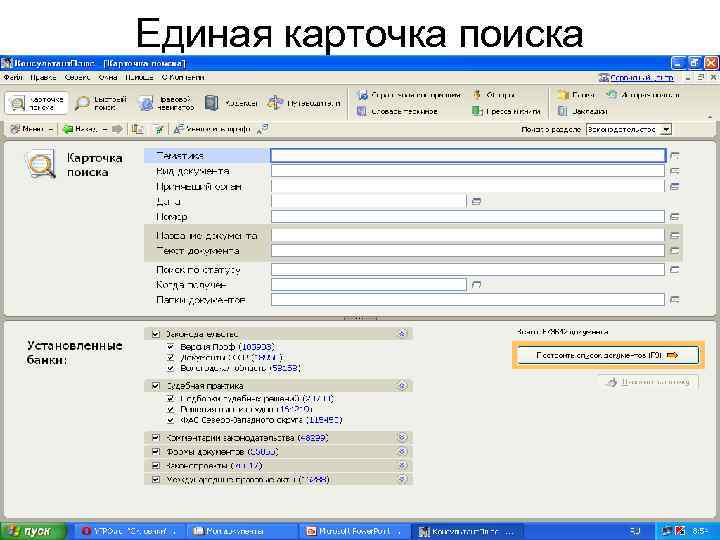Toggle the Судебная практика checkbox

156,386
